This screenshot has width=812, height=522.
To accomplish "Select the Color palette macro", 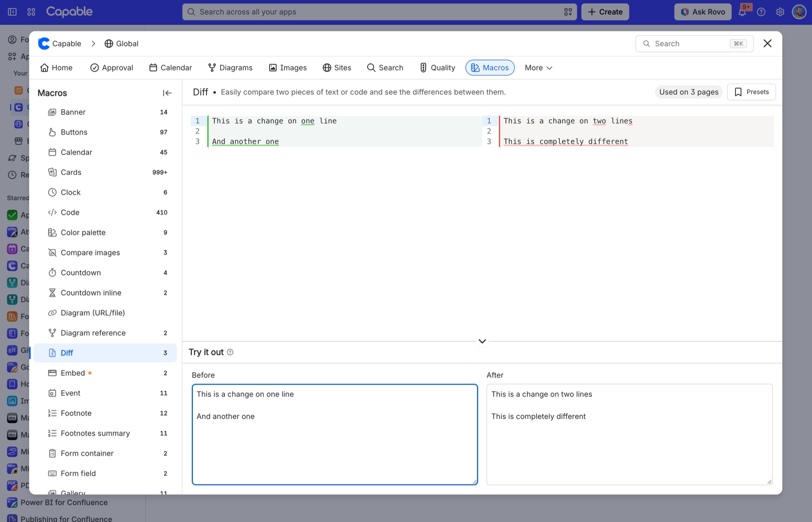I will [x=105, y=232].
